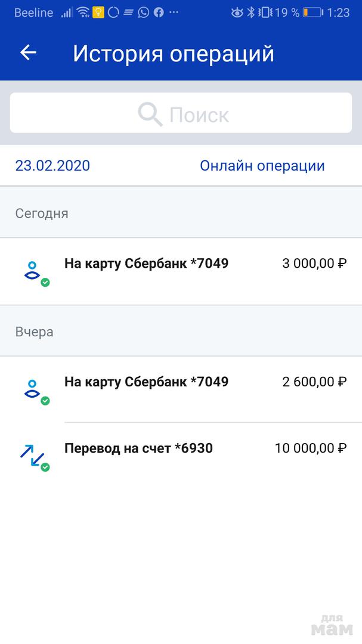Viewport: 362px width, 644px height.
Task: Tap the Bluetooth status icon
Action: tap(251, 13)
